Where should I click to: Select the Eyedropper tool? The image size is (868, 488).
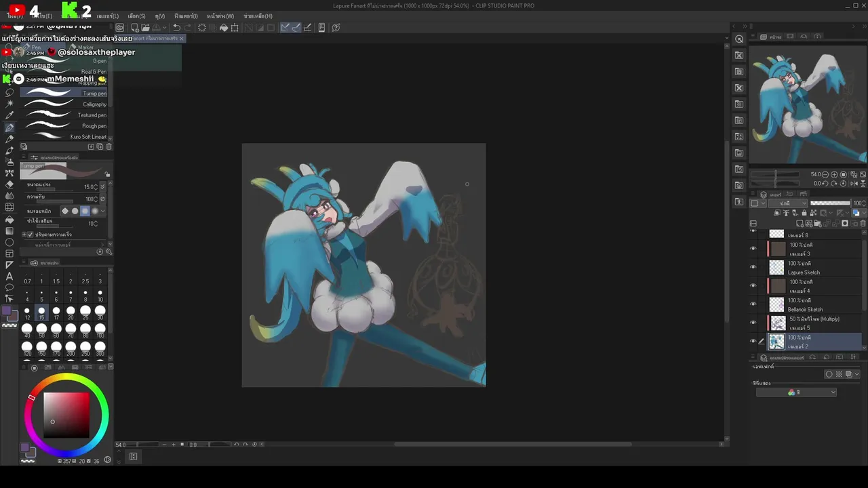tap(9, 115)
